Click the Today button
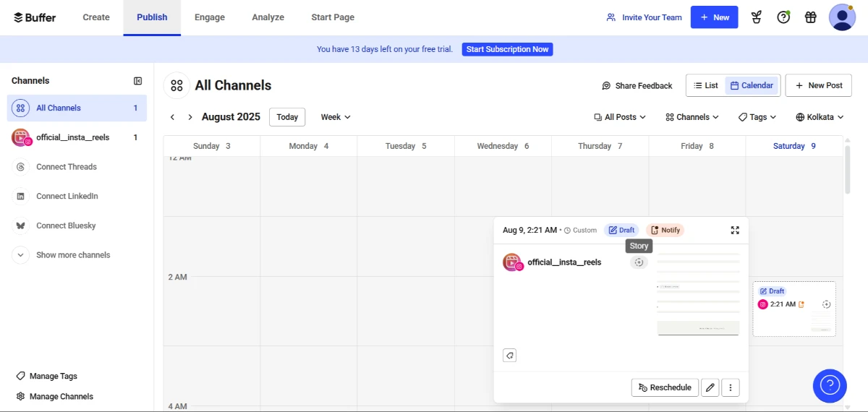868x412 pixels. click(x=287, y=117)
